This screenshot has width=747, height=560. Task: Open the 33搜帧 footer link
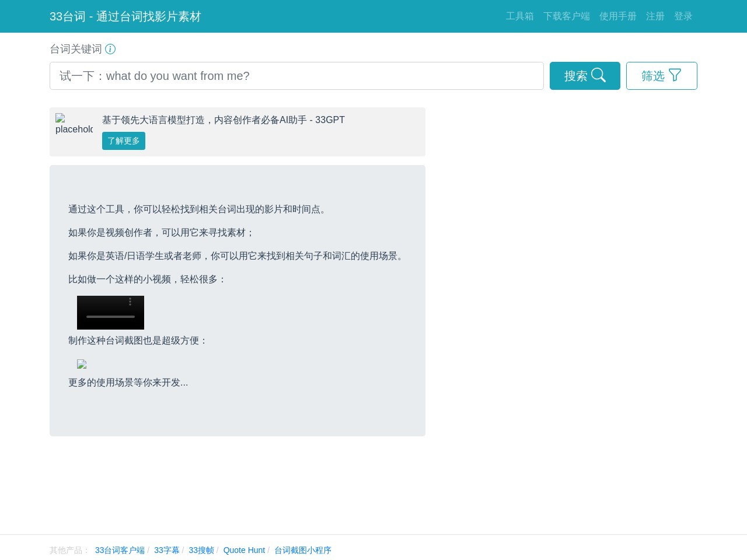(x=201, y=550)
